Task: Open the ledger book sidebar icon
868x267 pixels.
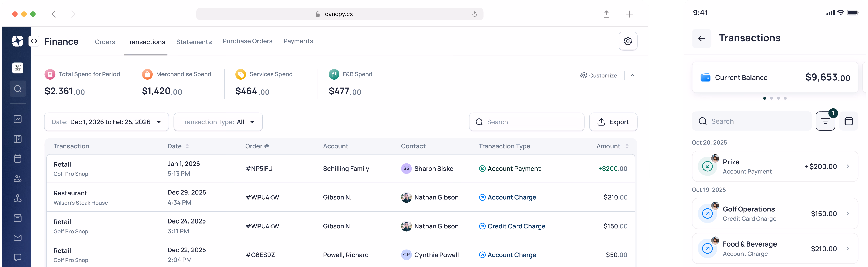Action: click(17, 139)
